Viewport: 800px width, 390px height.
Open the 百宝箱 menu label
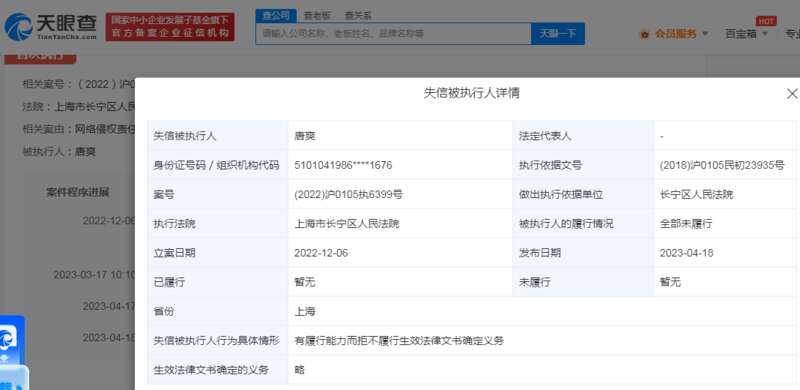pos(741,34)
